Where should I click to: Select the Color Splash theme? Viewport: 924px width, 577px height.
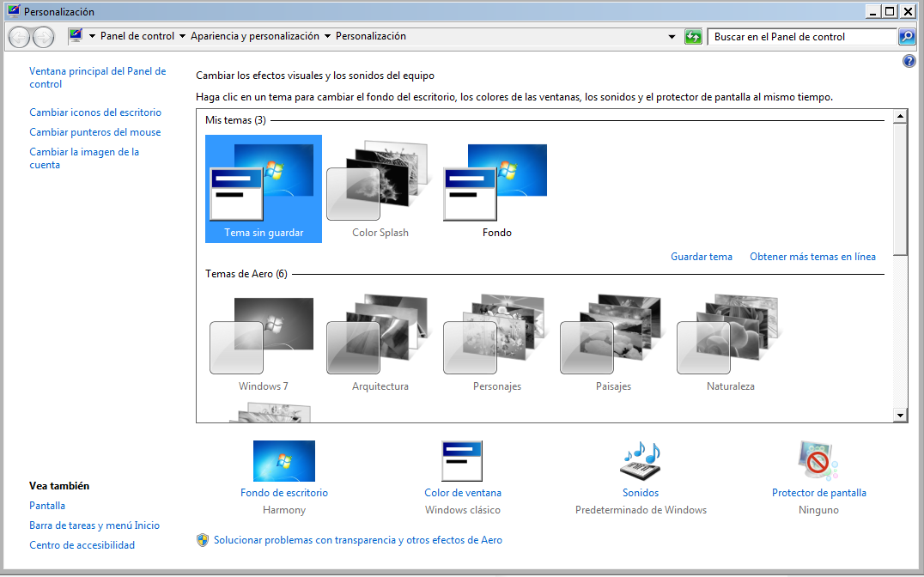pyautogui.click(x=380, y=189)
